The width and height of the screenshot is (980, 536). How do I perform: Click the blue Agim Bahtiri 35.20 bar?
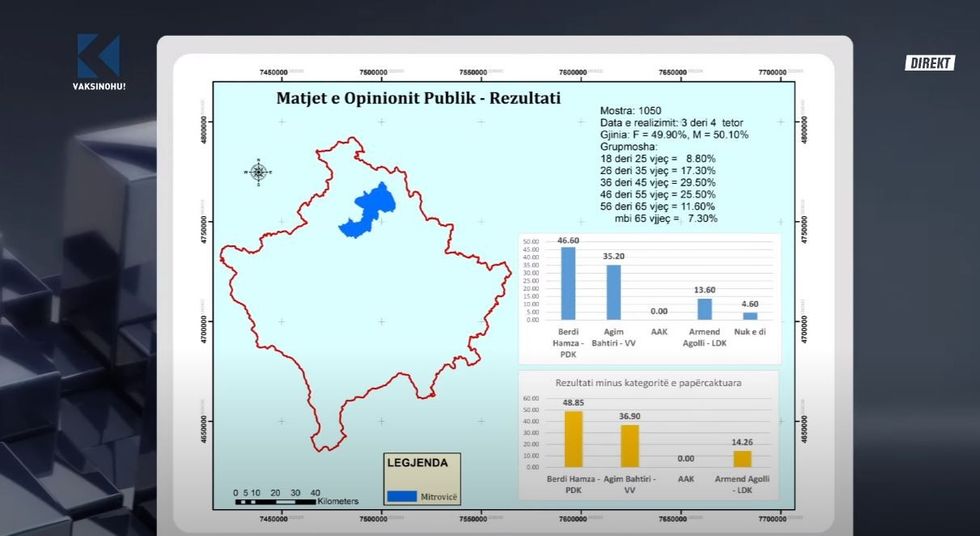tap(613, 292)
